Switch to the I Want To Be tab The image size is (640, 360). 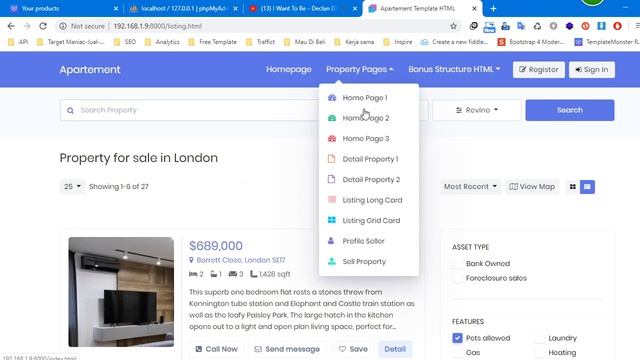[x=302, y=8]
